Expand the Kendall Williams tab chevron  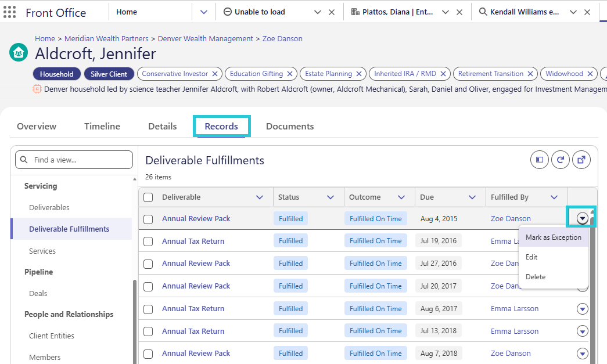click(573, 12)
